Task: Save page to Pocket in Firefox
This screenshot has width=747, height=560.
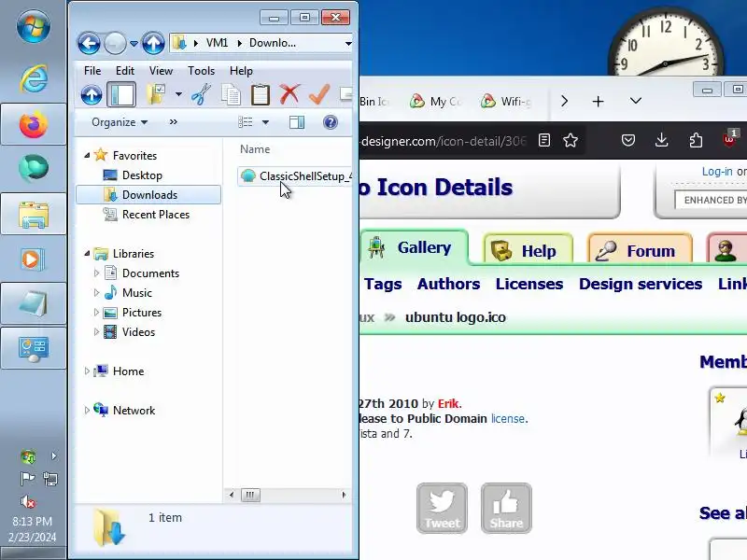Action: 627,141
